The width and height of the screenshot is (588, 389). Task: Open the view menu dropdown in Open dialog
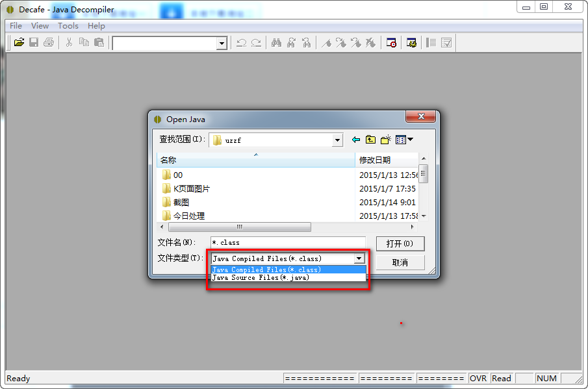click(x=404, y=140)
